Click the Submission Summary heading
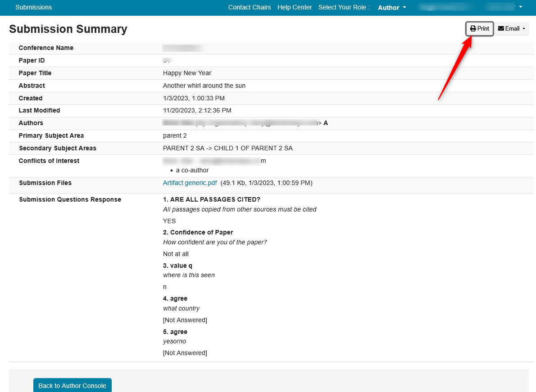This screenshot has height=392, width=536. coord(68,29)
